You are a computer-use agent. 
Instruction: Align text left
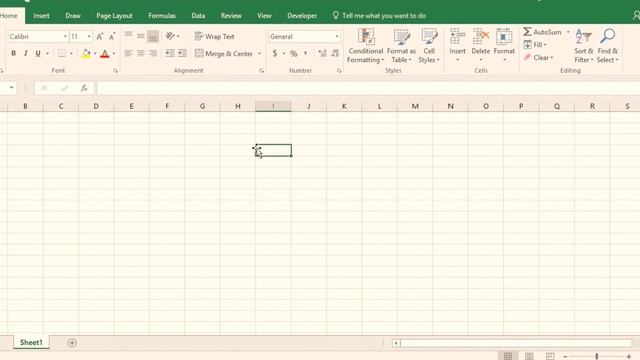(128, 53)
